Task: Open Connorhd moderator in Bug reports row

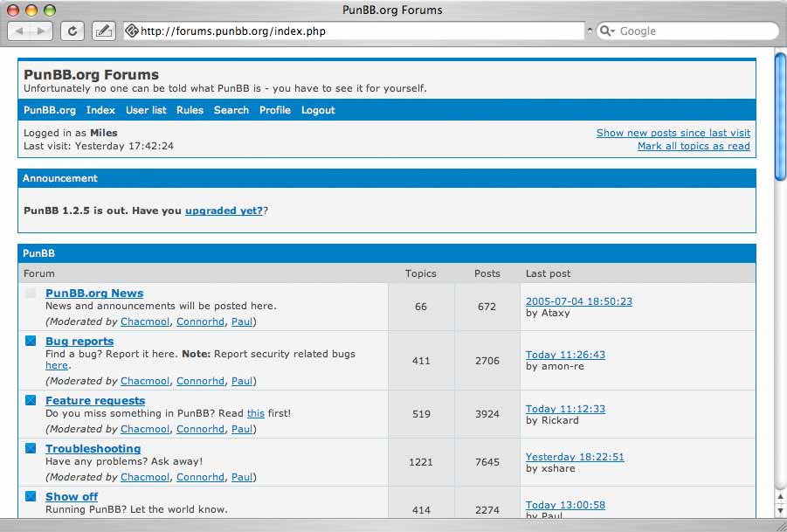Action: tap(200, 382)
